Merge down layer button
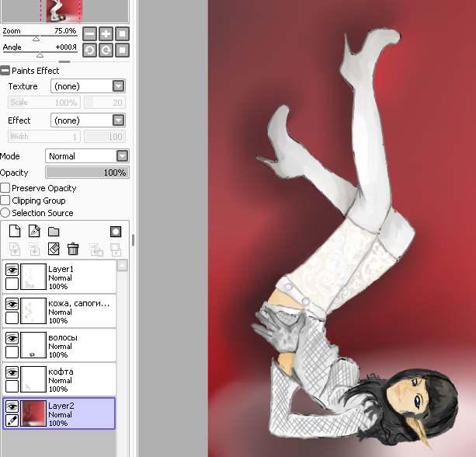This screenshot has width=476, height=457. coord(34,249)
